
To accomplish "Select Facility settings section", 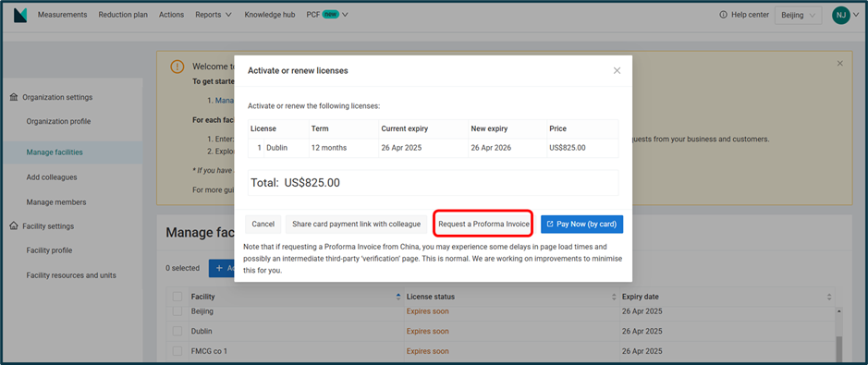I will pyautogui.click(x=48, y=226).
